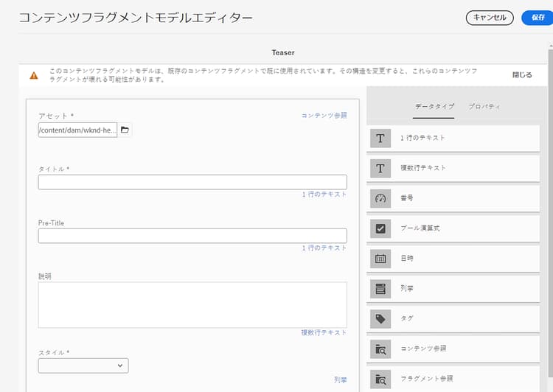This screenshot has width=553, height=392.
Task: Click the 説明 field label
Action: (x=45, y=276)
